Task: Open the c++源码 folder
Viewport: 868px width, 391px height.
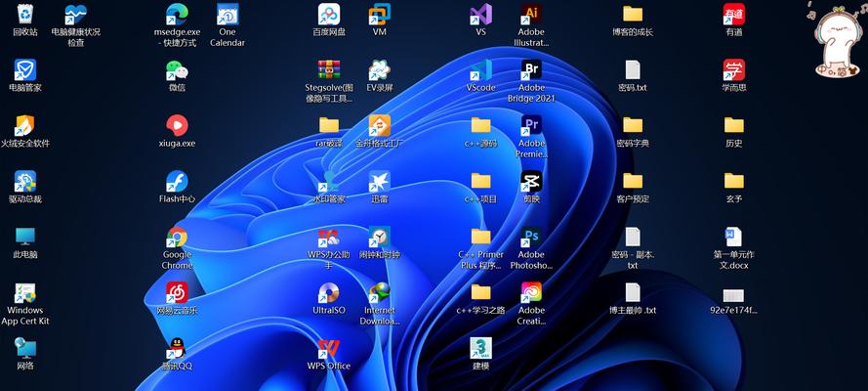Action: (x=481, y=126)
